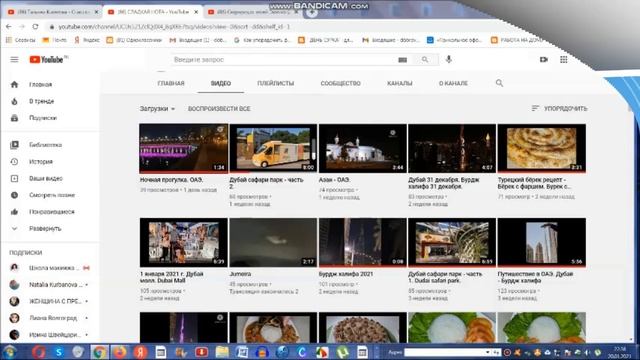Open the Почта bookmark

click(55, 40)
